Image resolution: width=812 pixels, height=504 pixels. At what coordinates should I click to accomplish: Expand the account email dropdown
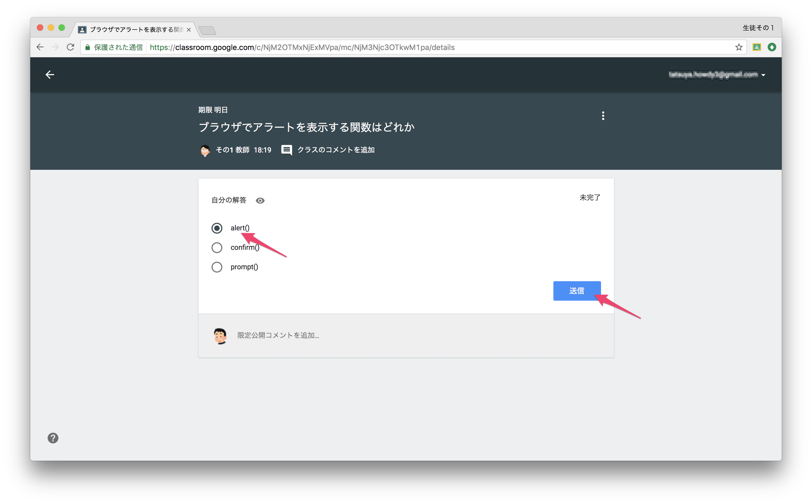coord(763,75)
